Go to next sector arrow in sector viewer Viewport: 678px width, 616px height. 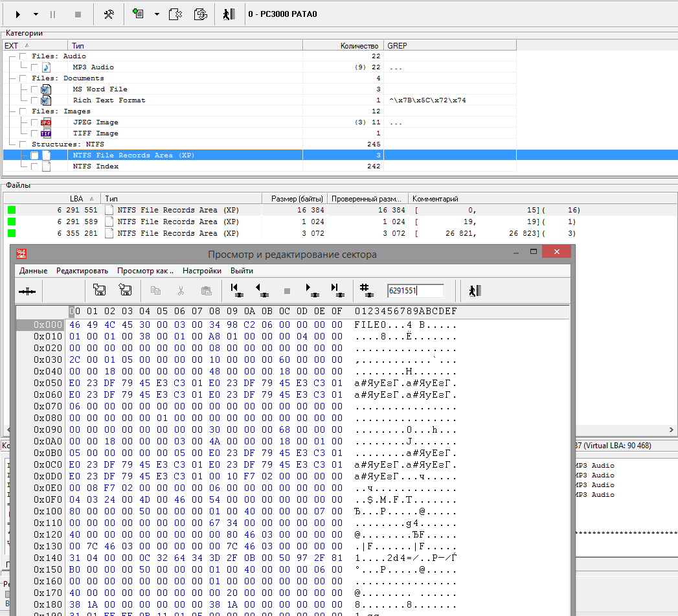point(312,291)
